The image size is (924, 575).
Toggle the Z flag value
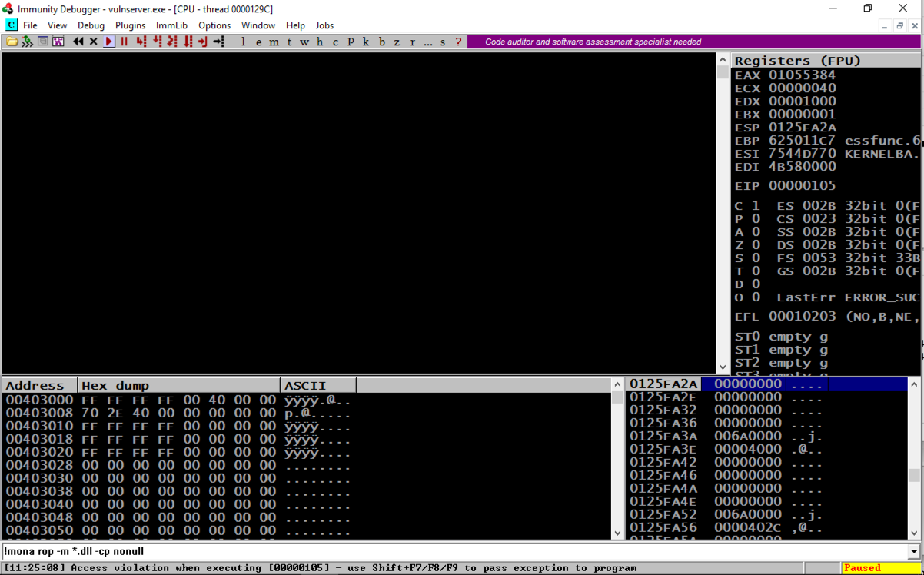[x=756, y=244]
